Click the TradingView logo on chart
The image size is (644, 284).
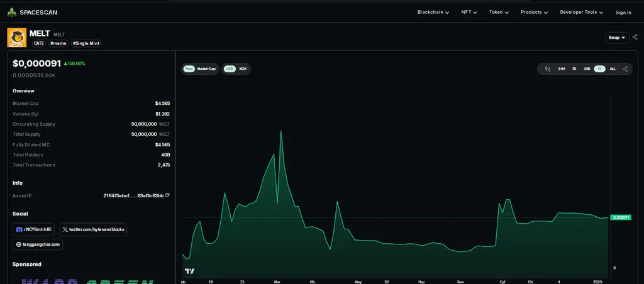pyautogui.click(x=190, y=271)
